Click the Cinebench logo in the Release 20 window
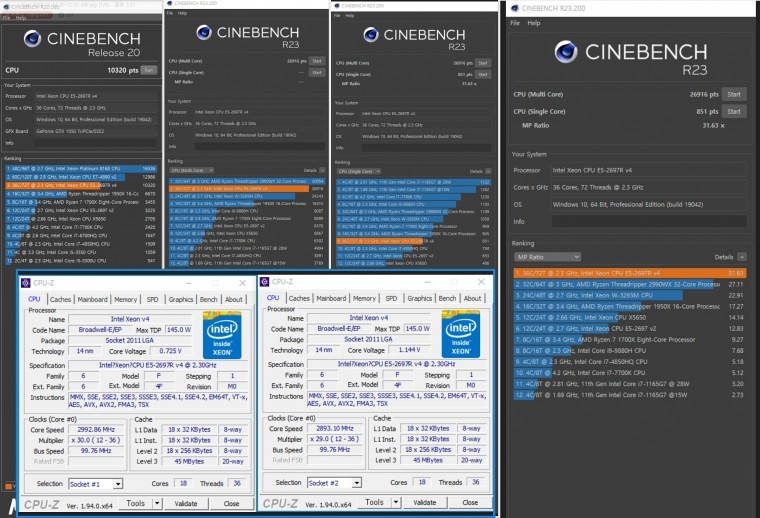 [32, 38]
